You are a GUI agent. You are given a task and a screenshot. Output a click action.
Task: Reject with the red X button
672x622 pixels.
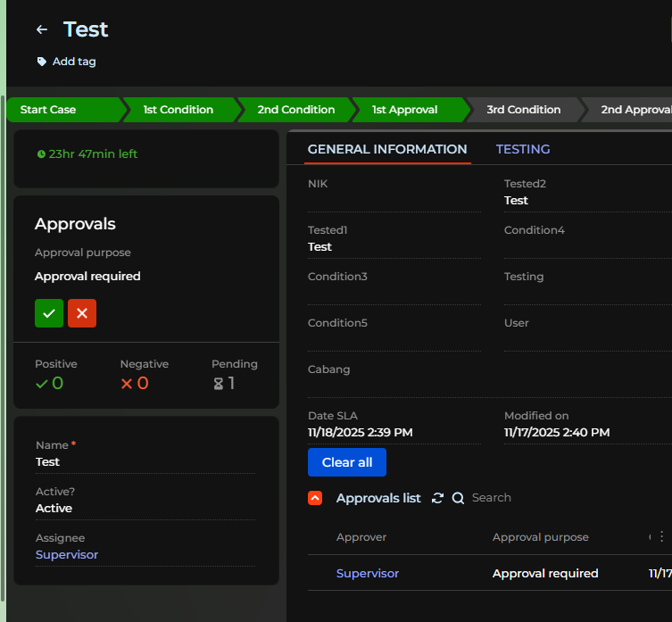pos(82,313)
